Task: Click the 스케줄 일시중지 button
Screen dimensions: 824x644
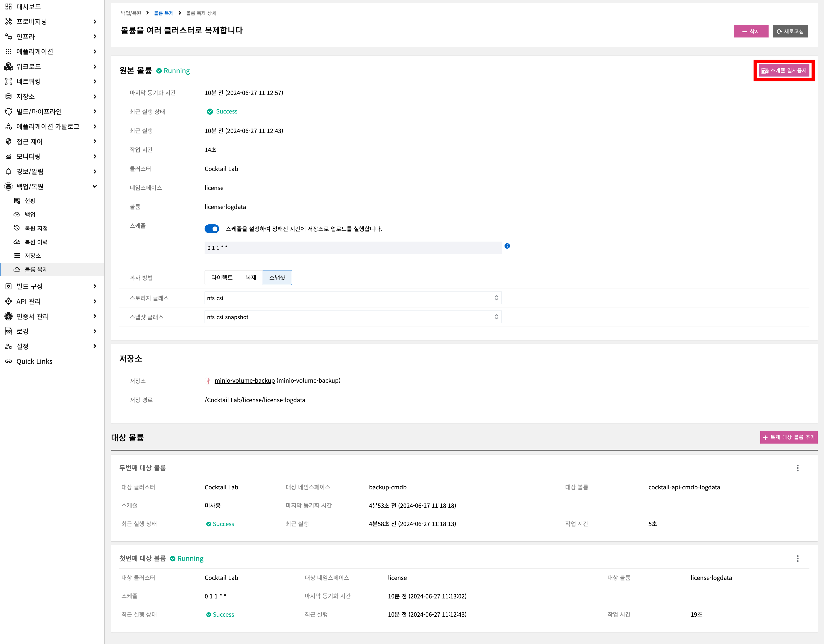Action: pos(784,71)
